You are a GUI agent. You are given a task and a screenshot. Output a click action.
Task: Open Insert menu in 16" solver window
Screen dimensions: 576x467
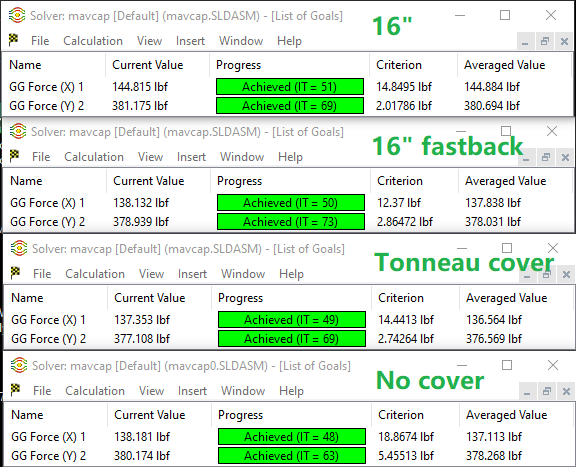(x=190, y=41)
